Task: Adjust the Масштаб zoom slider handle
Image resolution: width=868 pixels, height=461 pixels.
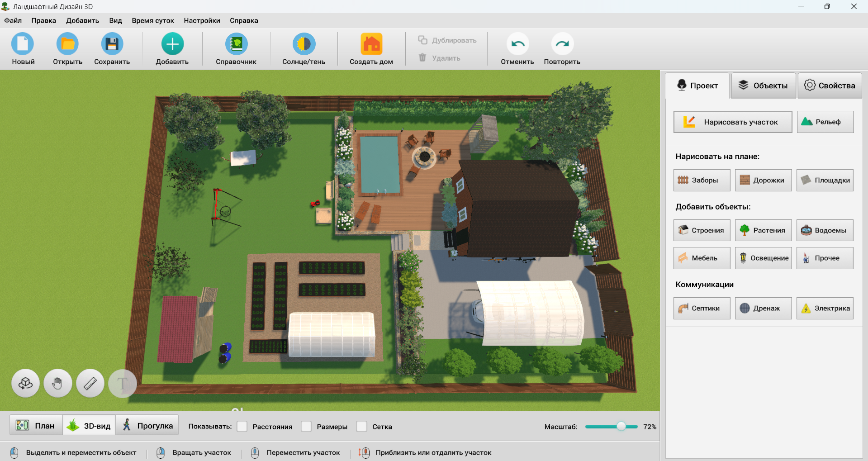Action: (x=621, y=426)
